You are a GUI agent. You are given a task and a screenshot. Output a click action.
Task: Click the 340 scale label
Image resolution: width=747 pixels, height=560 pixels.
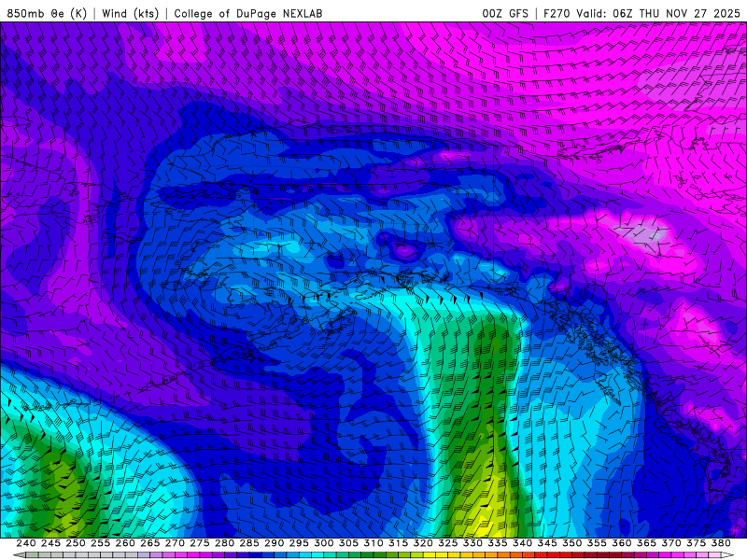tap(522, 543)
